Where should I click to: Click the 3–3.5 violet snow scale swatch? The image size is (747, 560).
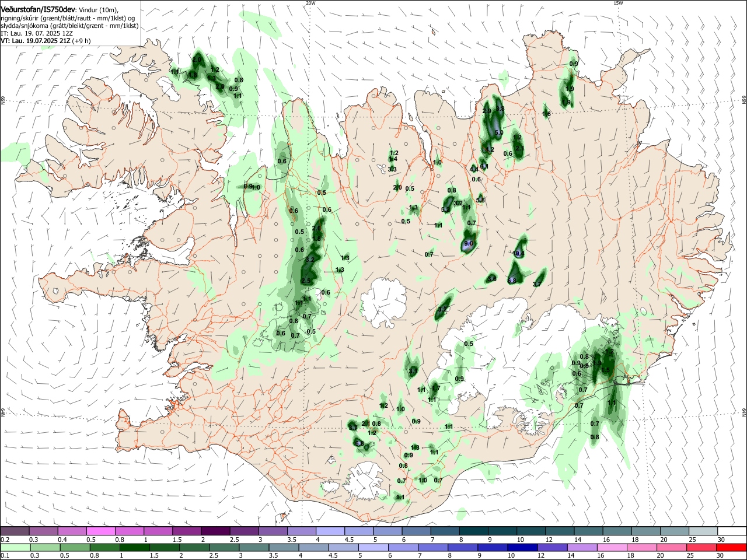pos(273,531)
